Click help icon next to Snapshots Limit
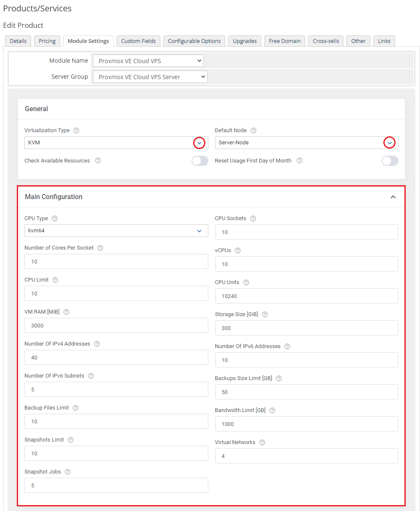420x511 pixels. [x=71, y=440]
